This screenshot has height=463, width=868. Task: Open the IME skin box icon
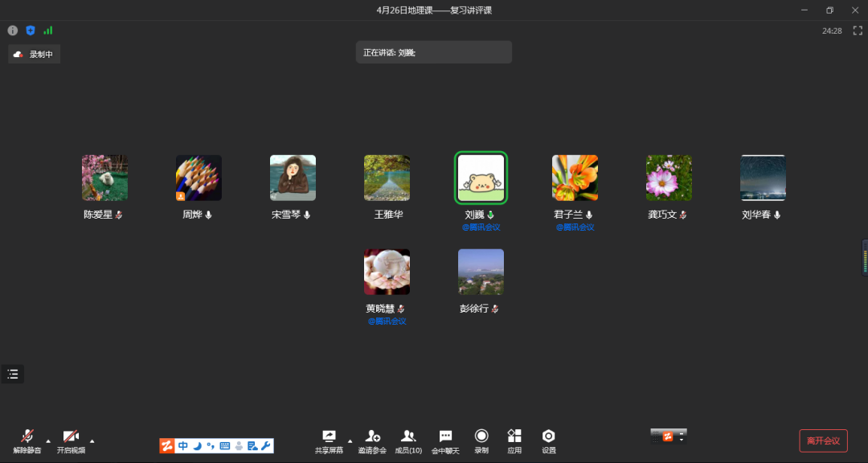tap(252, 446)
